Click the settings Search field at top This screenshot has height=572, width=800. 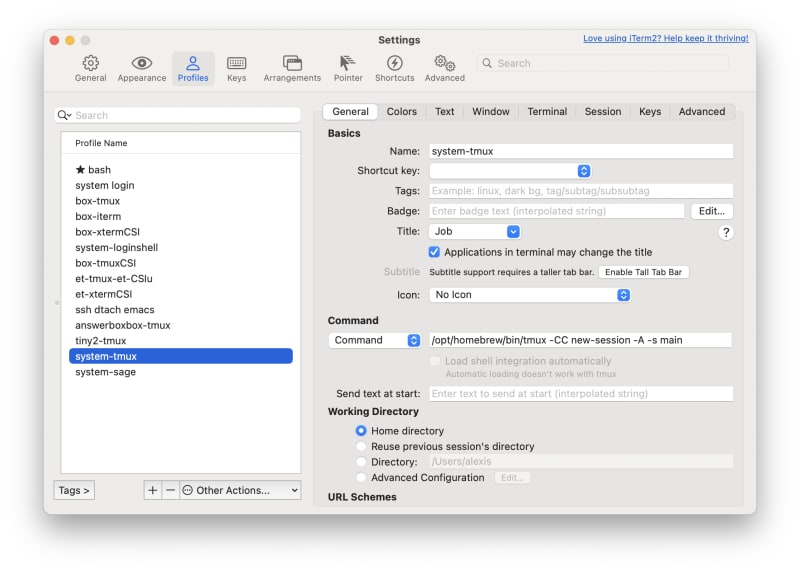coord(603,63)
